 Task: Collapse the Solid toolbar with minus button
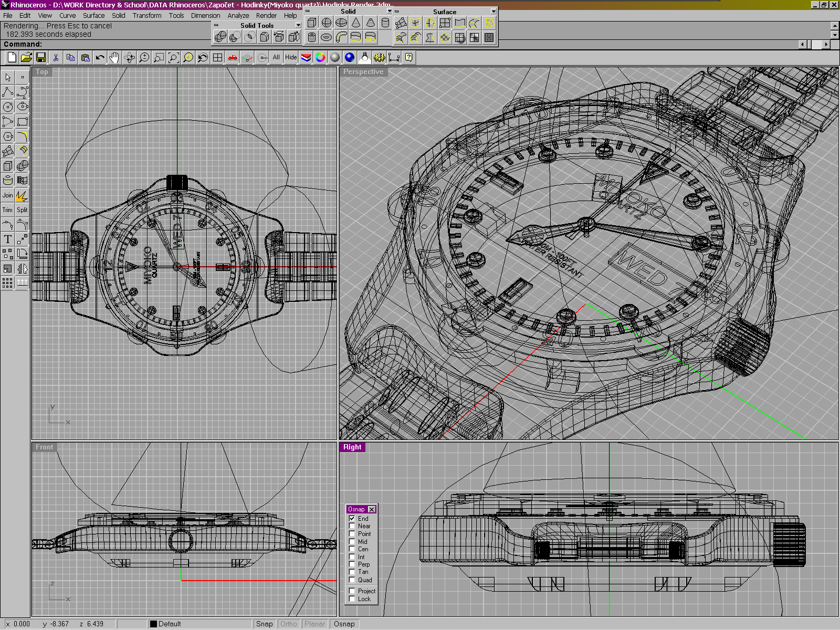[x=307, y=11]
